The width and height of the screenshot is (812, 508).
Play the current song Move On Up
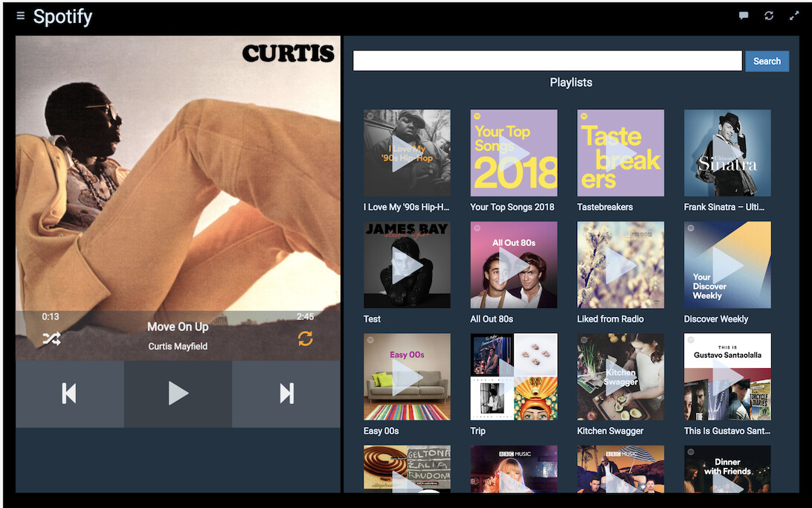pyautogui.click(x=178, y=393)
